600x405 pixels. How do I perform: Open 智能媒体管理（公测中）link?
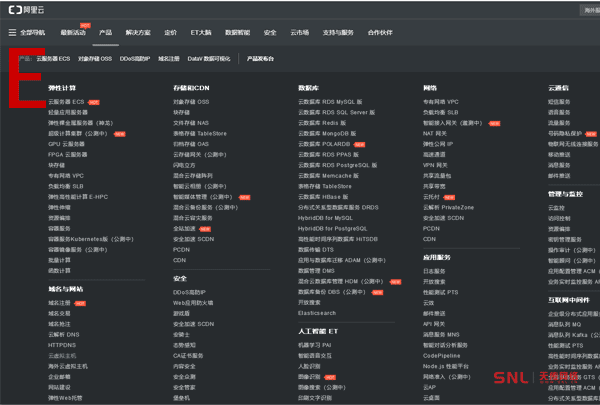tap(203, 197)
